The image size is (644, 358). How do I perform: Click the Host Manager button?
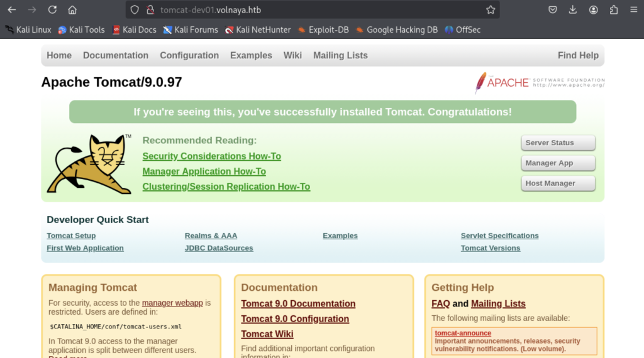point(558,183)
